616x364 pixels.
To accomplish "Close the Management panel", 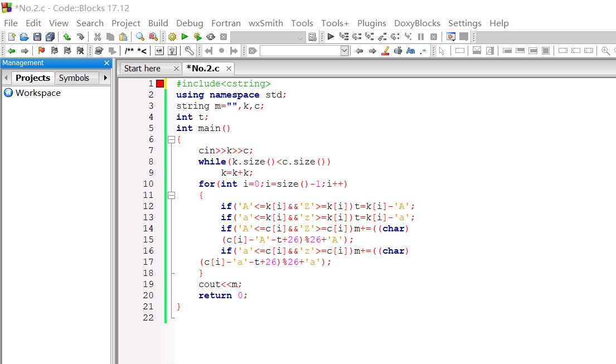I will click(107, 63).
